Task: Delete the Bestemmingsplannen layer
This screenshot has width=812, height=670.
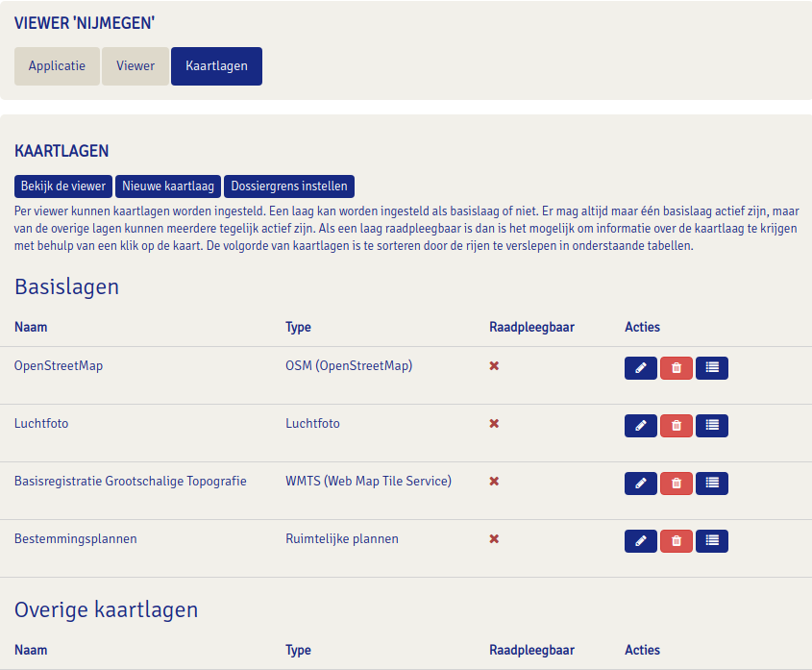Action: pos(677,541)
